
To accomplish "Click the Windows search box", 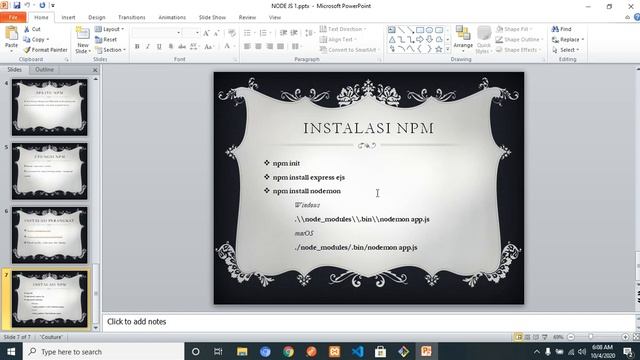I will click(x=104, y=351).
